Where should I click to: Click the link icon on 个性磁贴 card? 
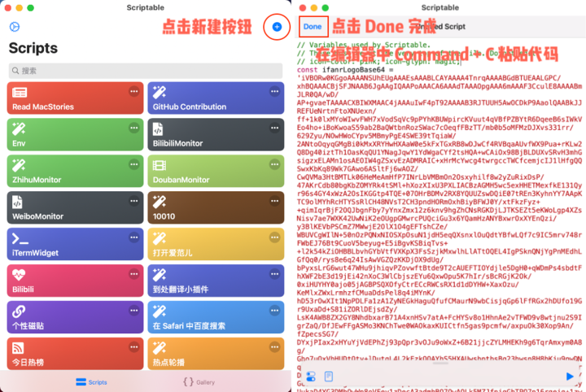(x=19, y=311)
